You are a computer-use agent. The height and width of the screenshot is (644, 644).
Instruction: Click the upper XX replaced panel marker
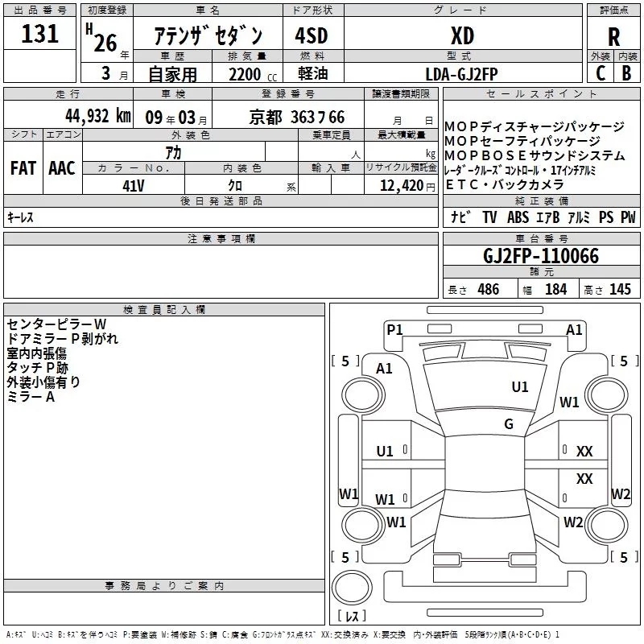pyautogui.click(x=584, y=452)
